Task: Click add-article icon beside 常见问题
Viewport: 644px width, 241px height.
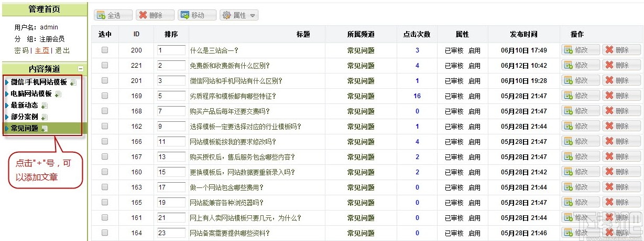Action: click(45, 128)
